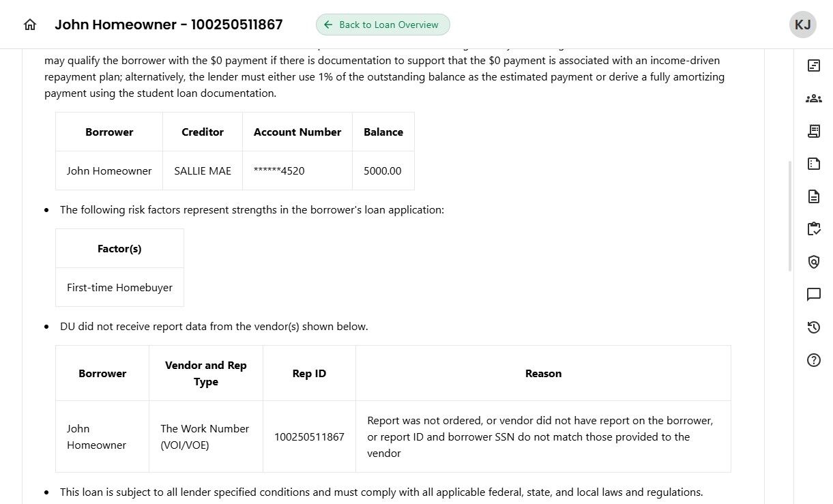Open the clipboard checklist icon

(813, 229)
